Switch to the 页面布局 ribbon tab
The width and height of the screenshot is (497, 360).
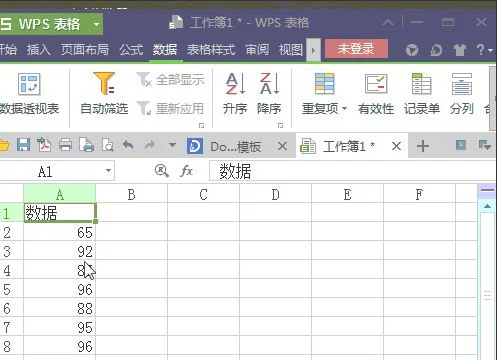click(85, 50)
